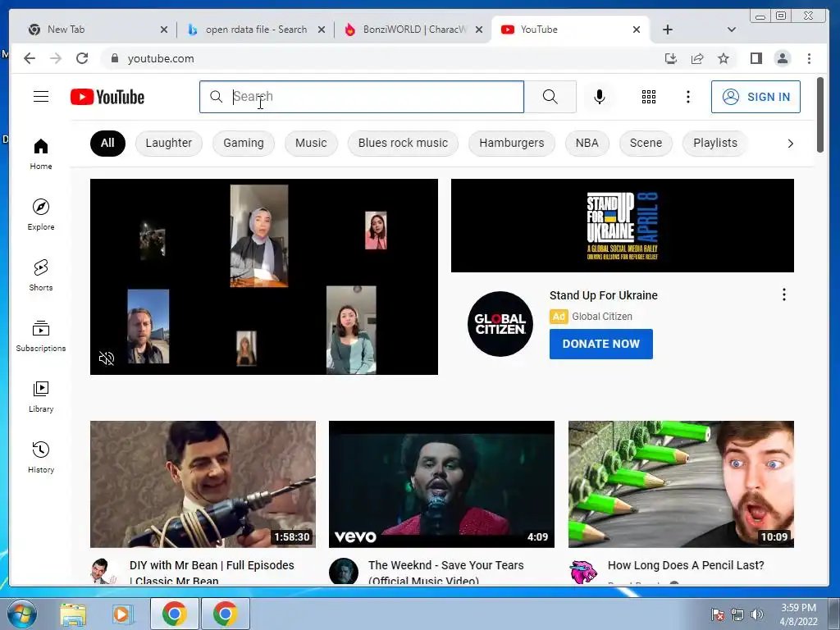Select the All filter chip
The image size is (840, 630).
[107, 143]
